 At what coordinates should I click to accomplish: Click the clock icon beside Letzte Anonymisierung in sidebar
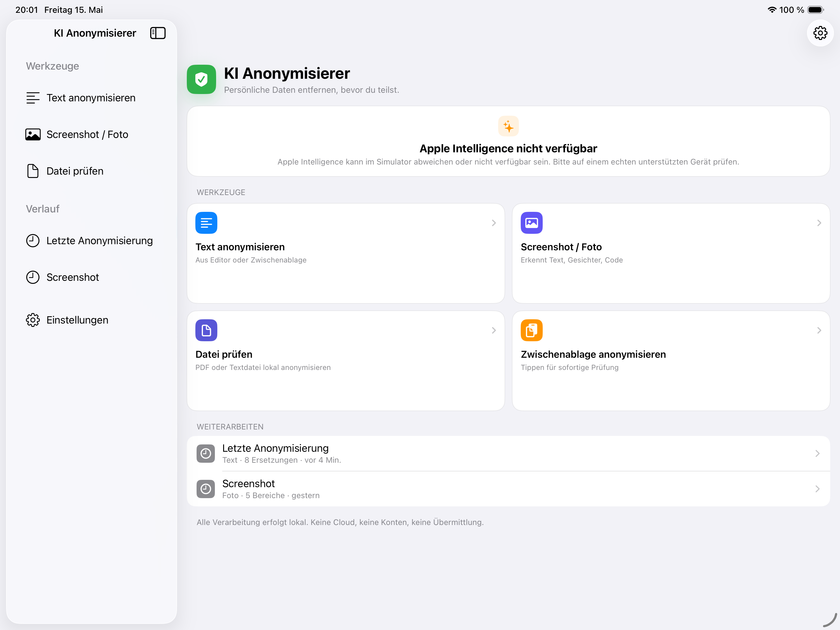[33, 241]
